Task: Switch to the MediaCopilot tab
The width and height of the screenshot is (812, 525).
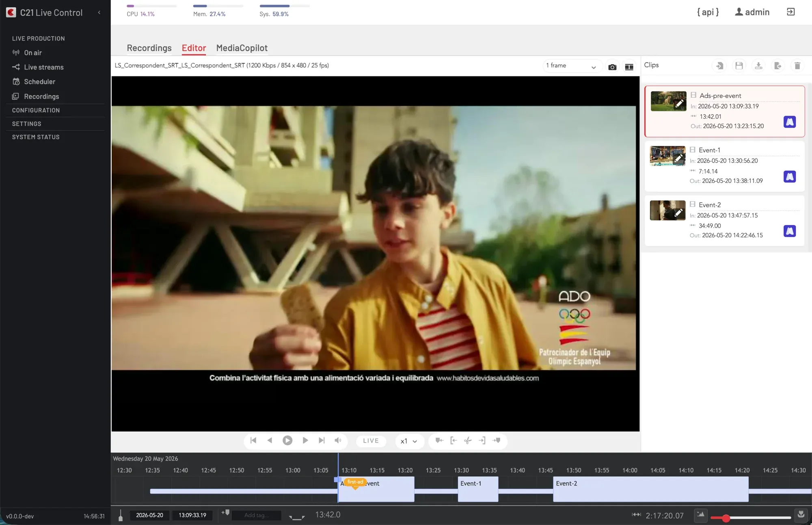Action: [x=242, y=48]
